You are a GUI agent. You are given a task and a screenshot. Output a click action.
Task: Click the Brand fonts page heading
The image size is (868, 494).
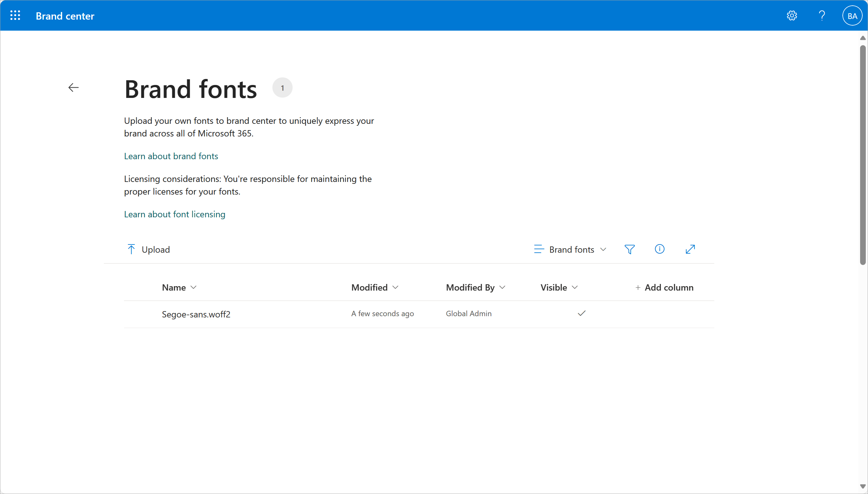click(x=191, y=89)
